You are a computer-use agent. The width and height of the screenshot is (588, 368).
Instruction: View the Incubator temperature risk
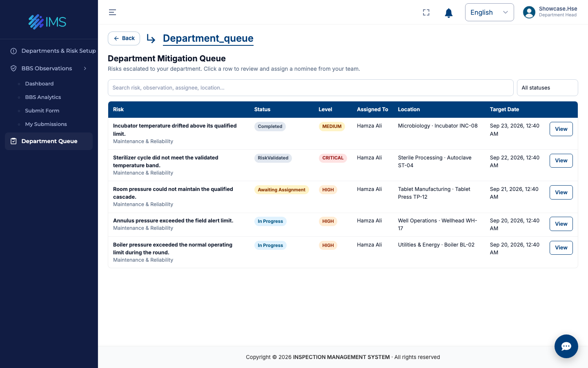(x=561, y=129)
